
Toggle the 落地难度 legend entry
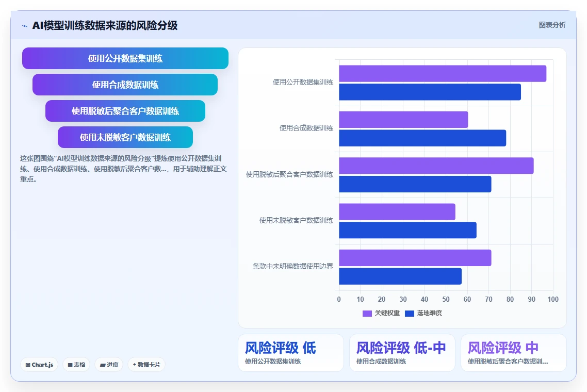click(423, 313)
